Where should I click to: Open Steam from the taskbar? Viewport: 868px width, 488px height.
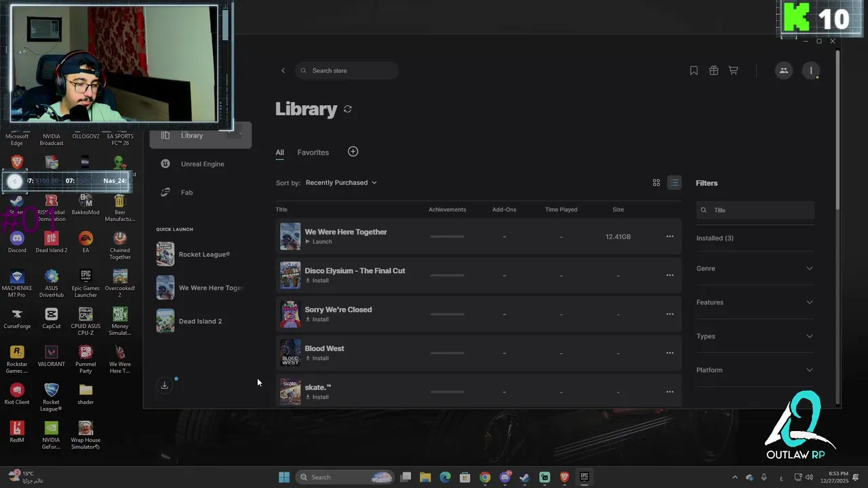point(524,477)
